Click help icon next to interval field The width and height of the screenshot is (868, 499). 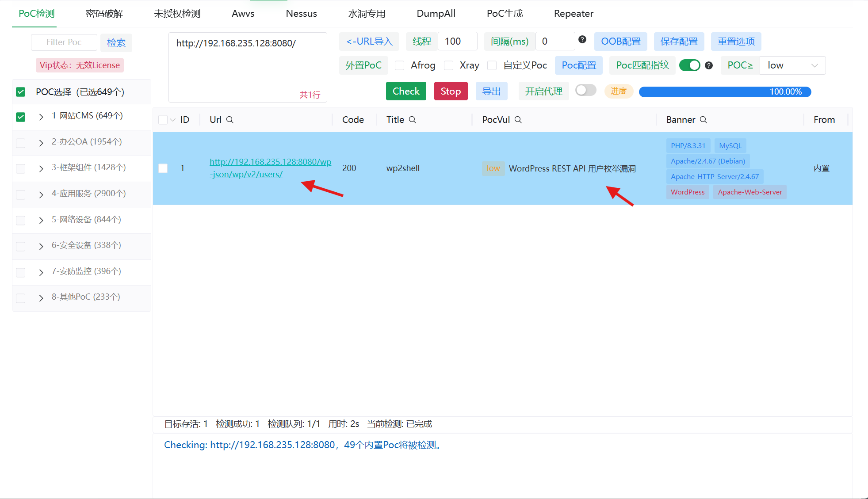582,39
